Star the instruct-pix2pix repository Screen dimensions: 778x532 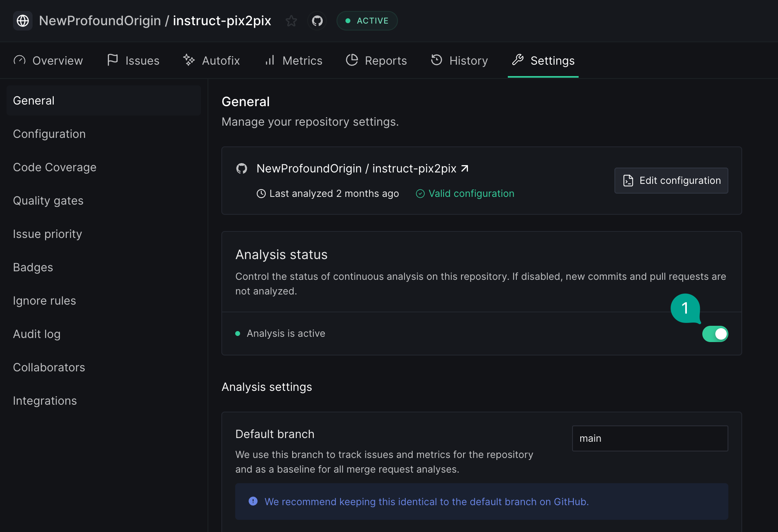(x=291, y=21)
